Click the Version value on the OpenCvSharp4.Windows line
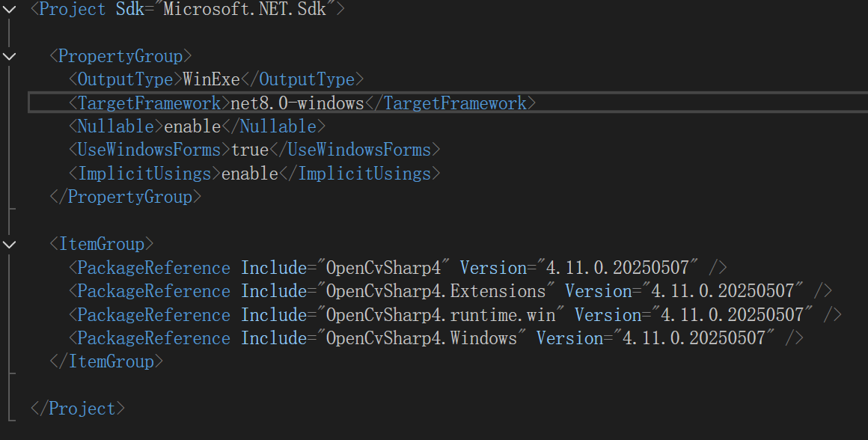Image resolution: width=868 pixels, height=440 pixels. (694, 338)
